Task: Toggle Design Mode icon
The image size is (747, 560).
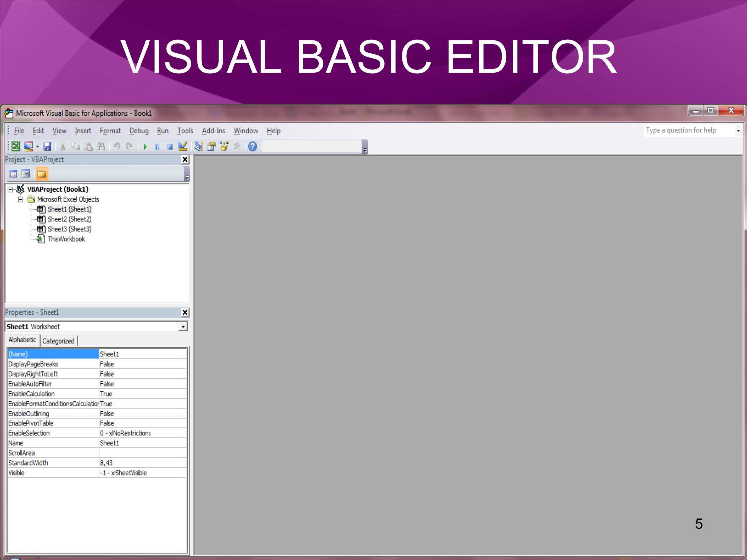Action: (183, 146)
